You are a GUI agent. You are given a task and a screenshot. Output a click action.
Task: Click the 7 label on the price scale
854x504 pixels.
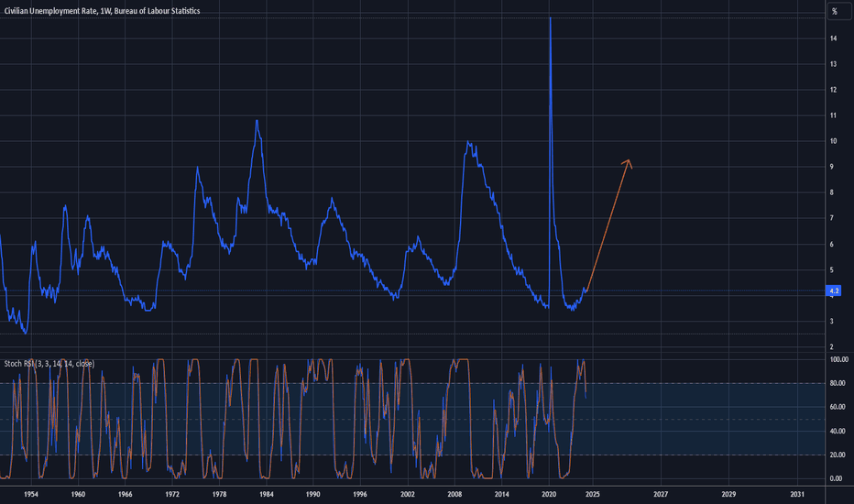tap(832, 218)
